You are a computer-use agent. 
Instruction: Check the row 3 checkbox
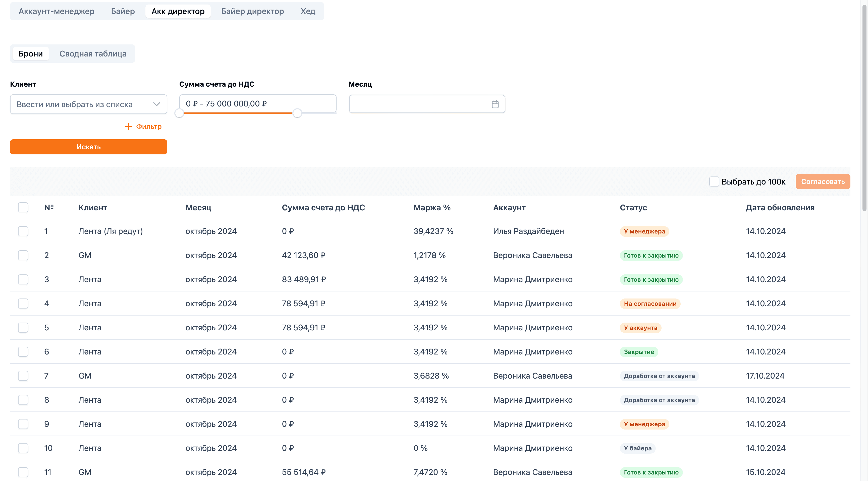pyautogui.click(x=23, y=279)
